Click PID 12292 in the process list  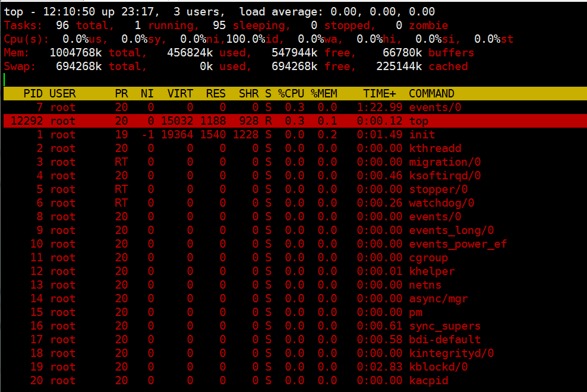pyautogui.click(x=27, y=121)
